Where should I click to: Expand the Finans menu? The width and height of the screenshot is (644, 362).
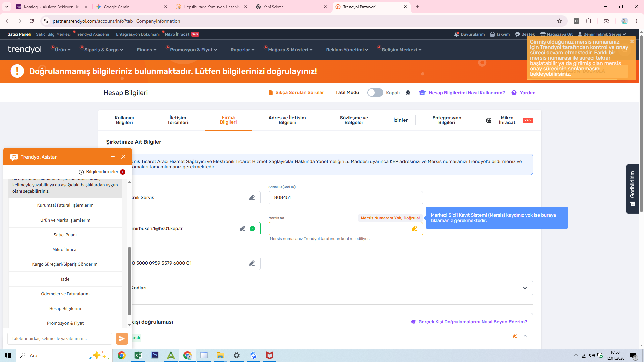147,50
